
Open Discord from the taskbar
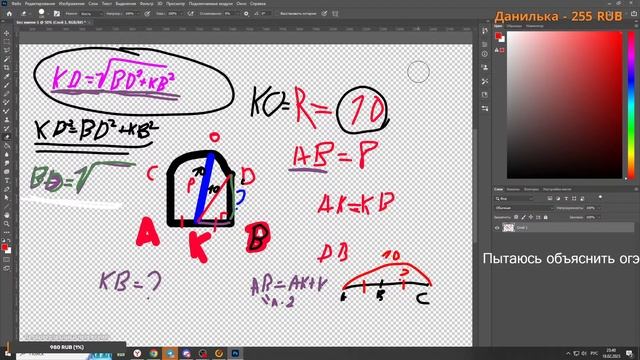[x=187, y=353]
